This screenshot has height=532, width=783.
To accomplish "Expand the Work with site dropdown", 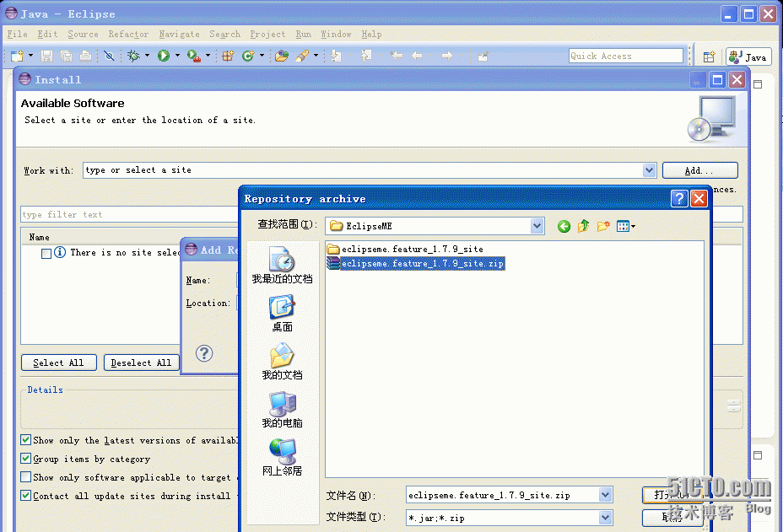I will [x=649, y=170].
